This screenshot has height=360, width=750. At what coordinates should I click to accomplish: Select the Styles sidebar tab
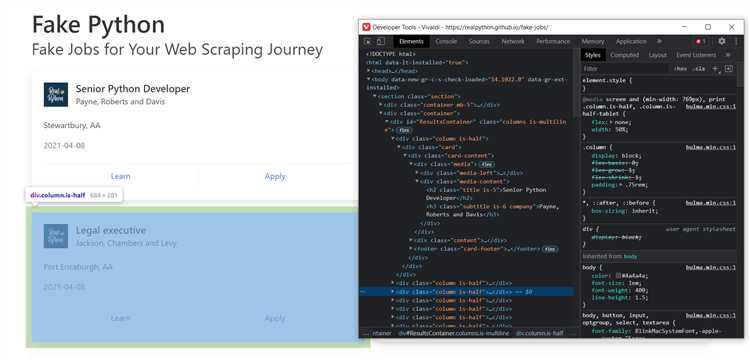click(x=592, y=55)
